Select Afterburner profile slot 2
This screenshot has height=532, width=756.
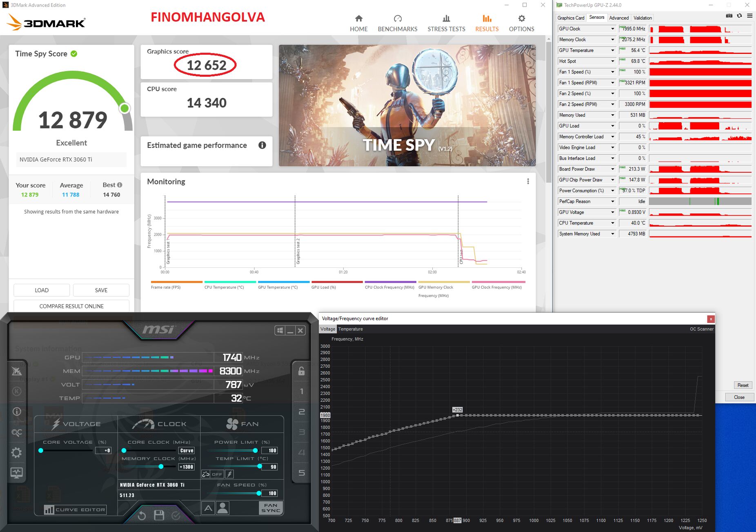click(301, 412)
